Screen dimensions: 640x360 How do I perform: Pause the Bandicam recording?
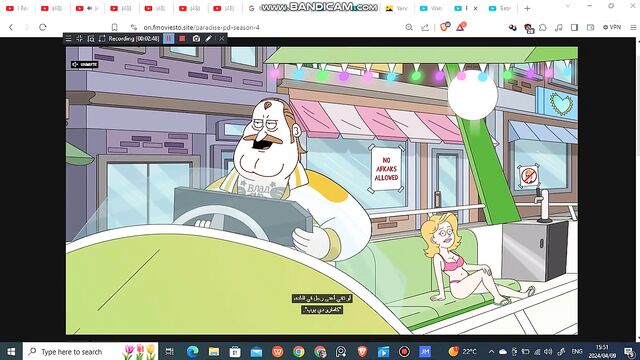(x=169, y=38)
